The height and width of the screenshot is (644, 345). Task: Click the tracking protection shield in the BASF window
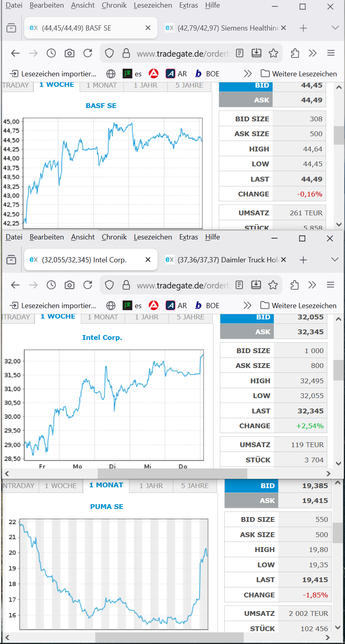[x=109, y=53]
